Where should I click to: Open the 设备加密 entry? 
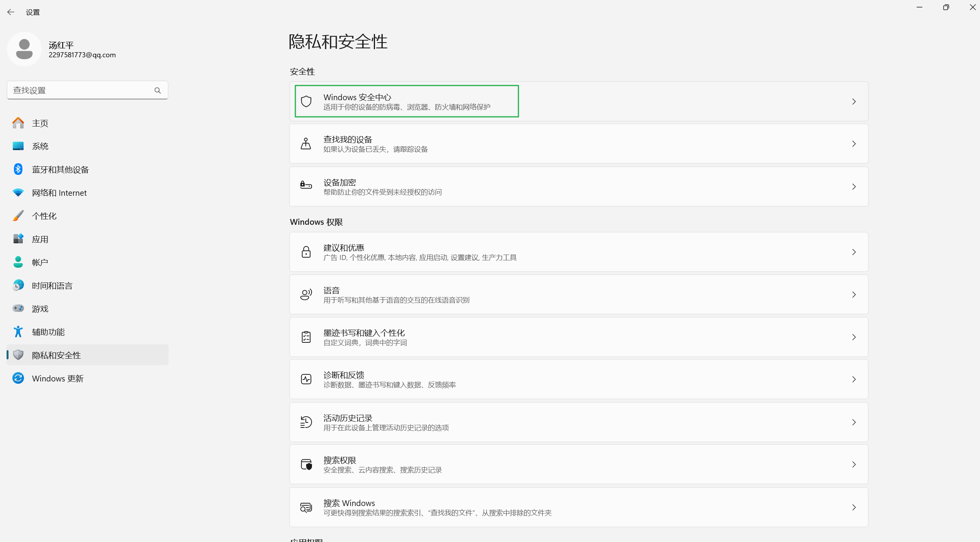[x=579, y=186]
